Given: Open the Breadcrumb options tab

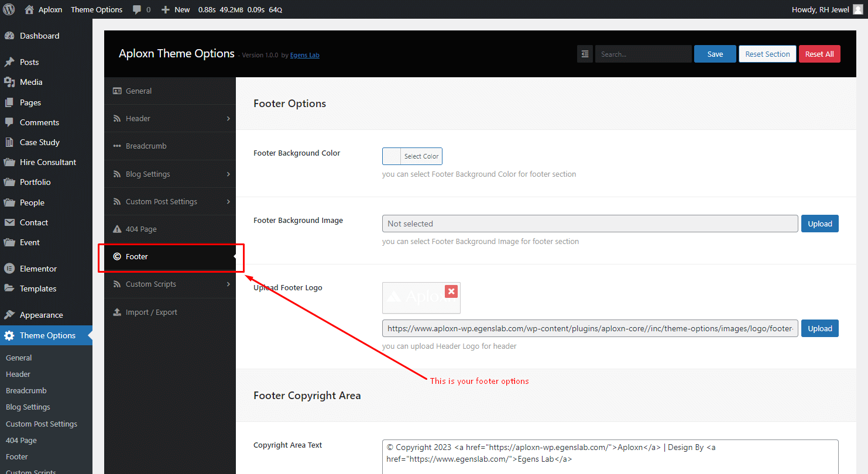Looking at the screenshot, I should click(170, 146).
